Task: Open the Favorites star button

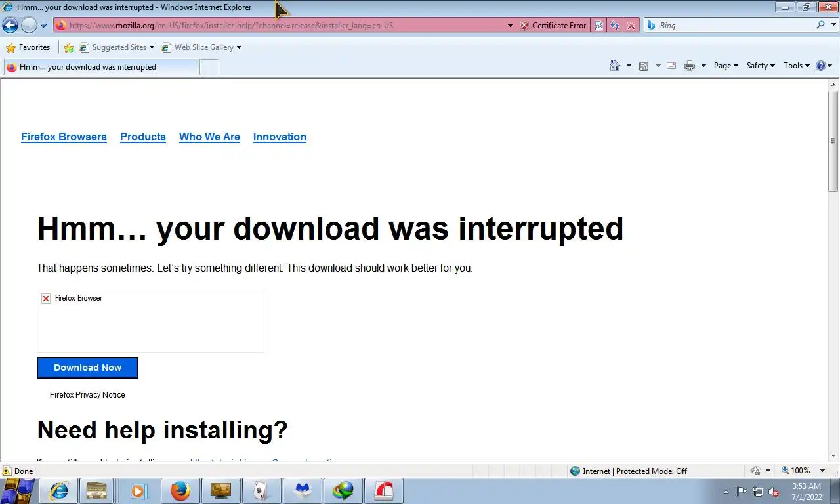Action: (x=28, y=47)
